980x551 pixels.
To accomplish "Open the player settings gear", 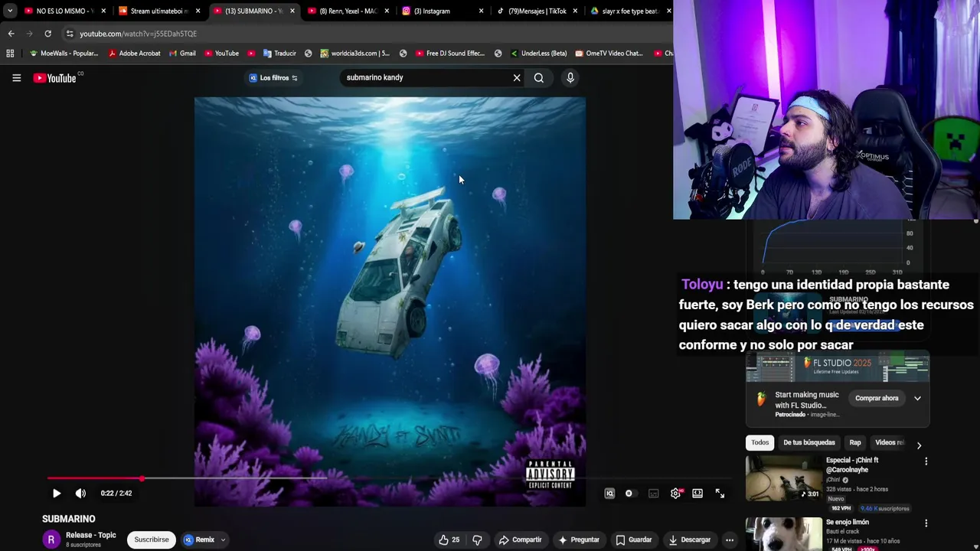I will point(675,494).
